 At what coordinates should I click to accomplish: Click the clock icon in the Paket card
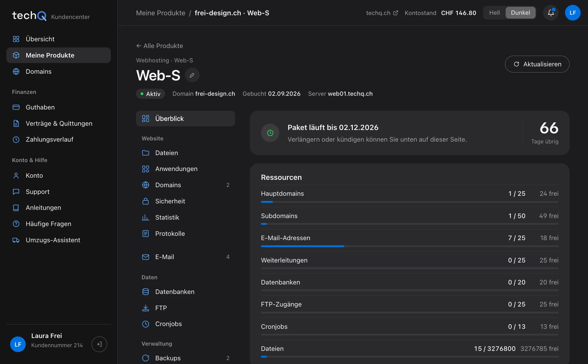[x=270, y=133]
